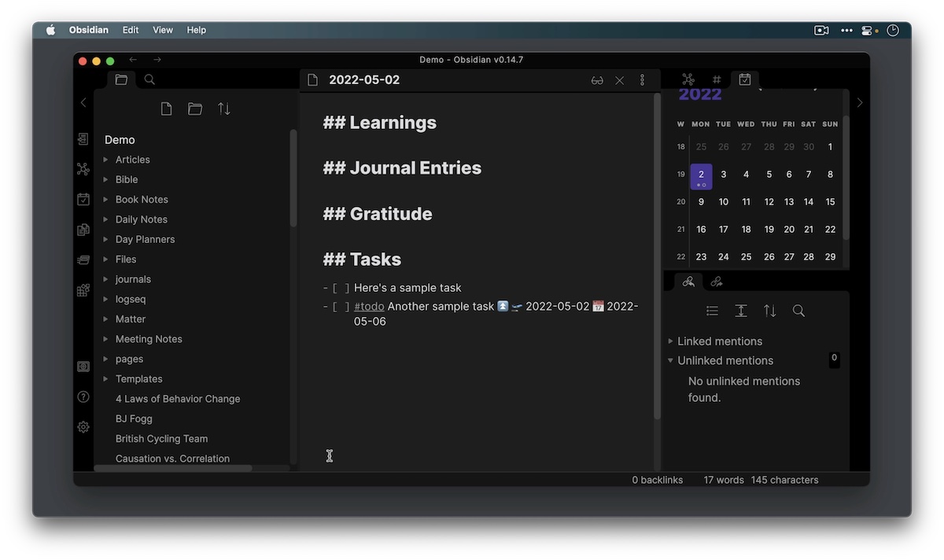This screenshot has height=560, width=944.
Task: Open the #todo tag link
Action: click(369, 307)
